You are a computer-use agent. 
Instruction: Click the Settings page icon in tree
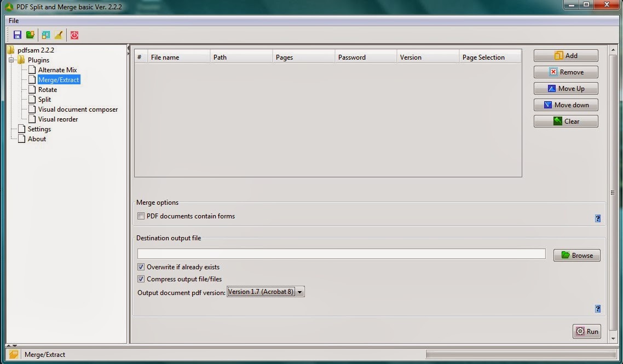click(22, 129)
